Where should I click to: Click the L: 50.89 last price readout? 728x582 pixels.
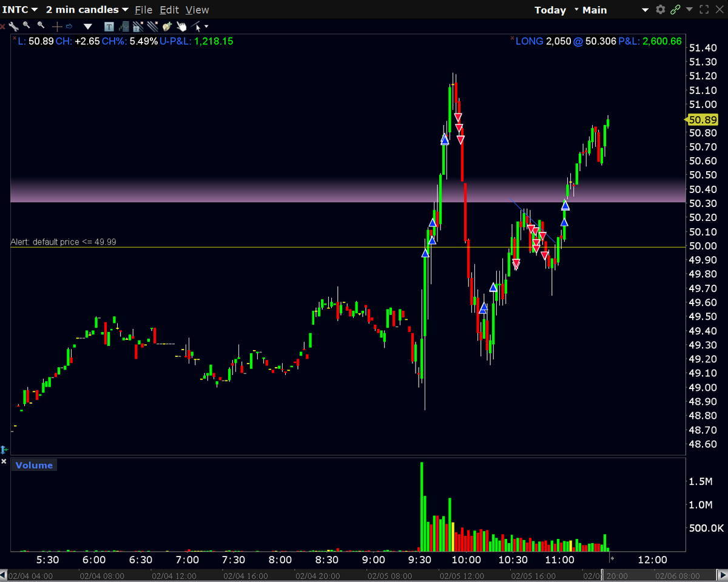[x=35, y=41]
